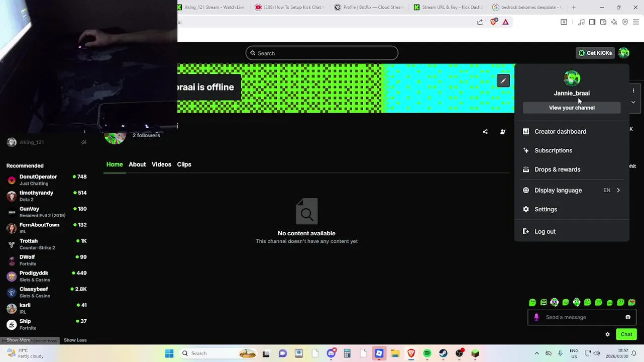Open the Brave Wallet icon
644x362 pixels.
(x=603, y=22)
